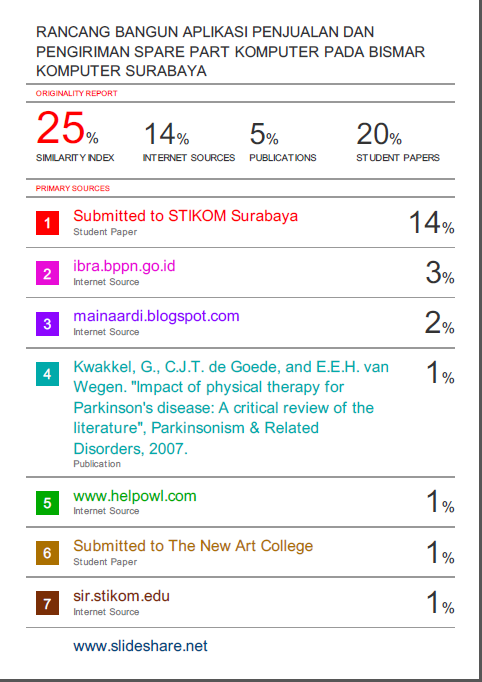The width and height of the screenshot is (482, 682).
Task: Click the purple number 3 source badge
Action: (47, 324)
